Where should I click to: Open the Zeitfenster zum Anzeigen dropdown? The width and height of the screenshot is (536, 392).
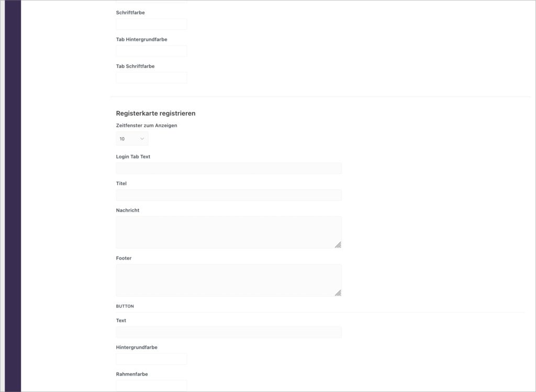pos(132,139)
